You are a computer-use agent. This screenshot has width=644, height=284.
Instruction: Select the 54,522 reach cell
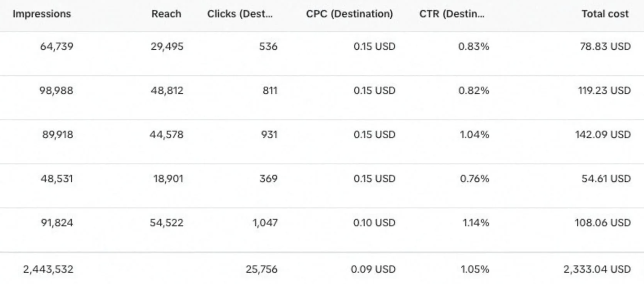(x=166, y=223)
